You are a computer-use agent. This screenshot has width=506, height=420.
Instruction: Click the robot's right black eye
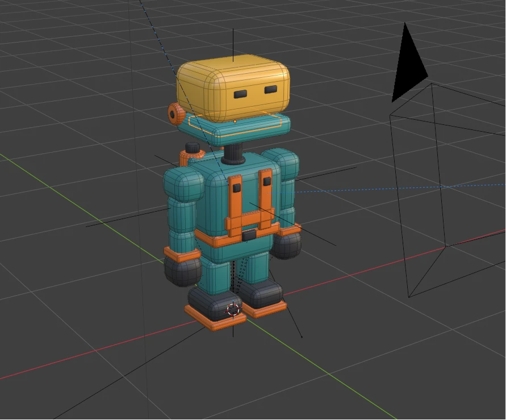(271, 89)
